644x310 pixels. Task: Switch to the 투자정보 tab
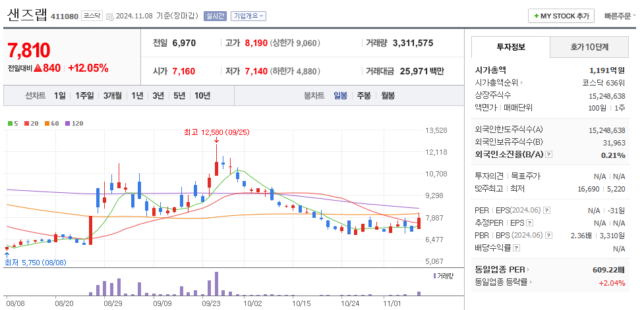pyautogui.click(x=510, y=47)
